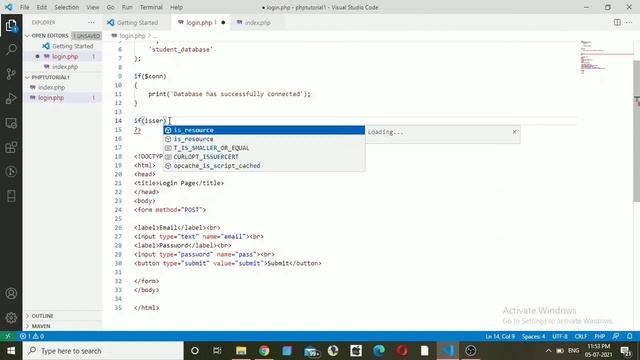Click CRLF end of line setting

tap(580, 336)
